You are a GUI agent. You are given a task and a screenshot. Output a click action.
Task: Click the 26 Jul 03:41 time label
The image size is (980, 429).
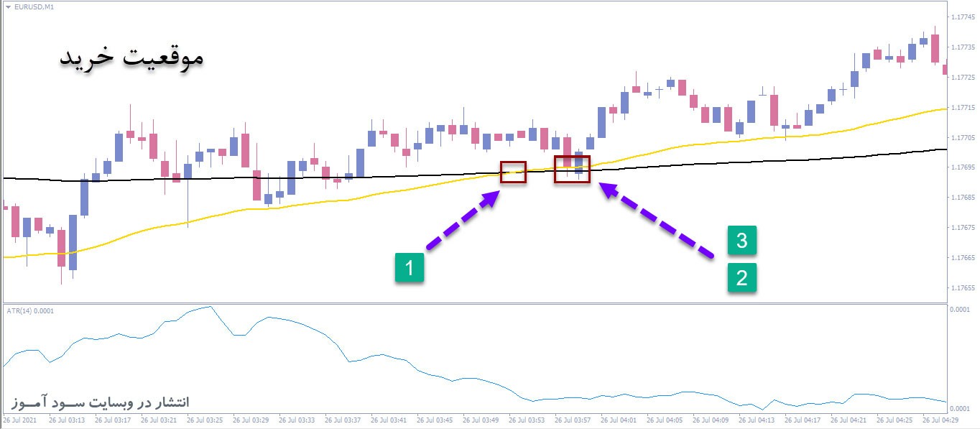click(389, 420)
